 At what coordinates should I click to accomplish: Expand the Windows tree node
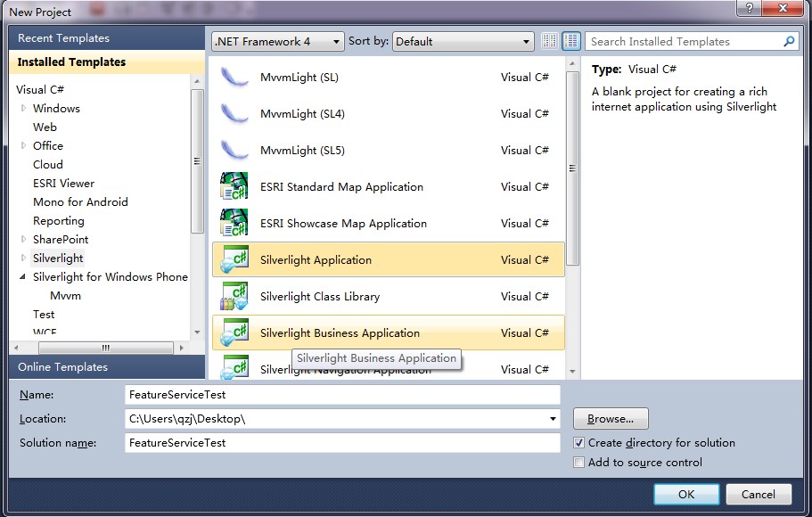(23, 108)
